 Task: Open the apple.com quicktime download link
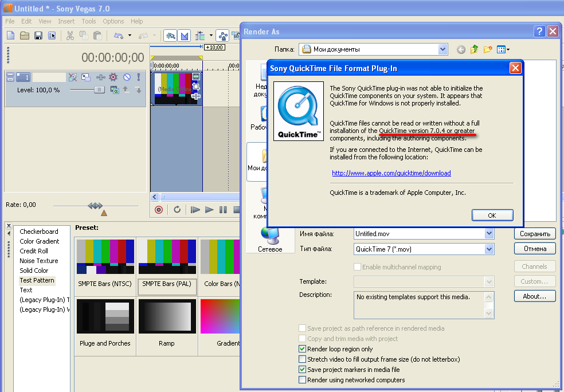(x=391, y=173)
